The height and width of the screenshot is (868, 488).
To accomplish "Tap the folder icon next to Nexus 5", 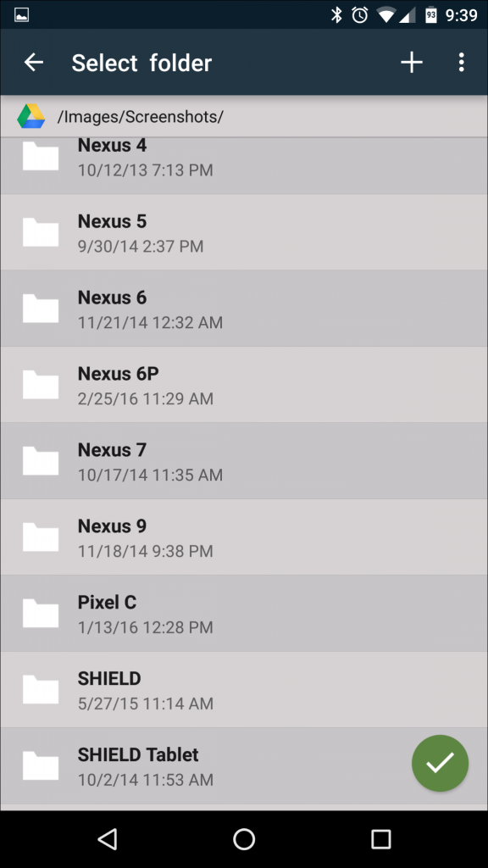I will 40,231.
